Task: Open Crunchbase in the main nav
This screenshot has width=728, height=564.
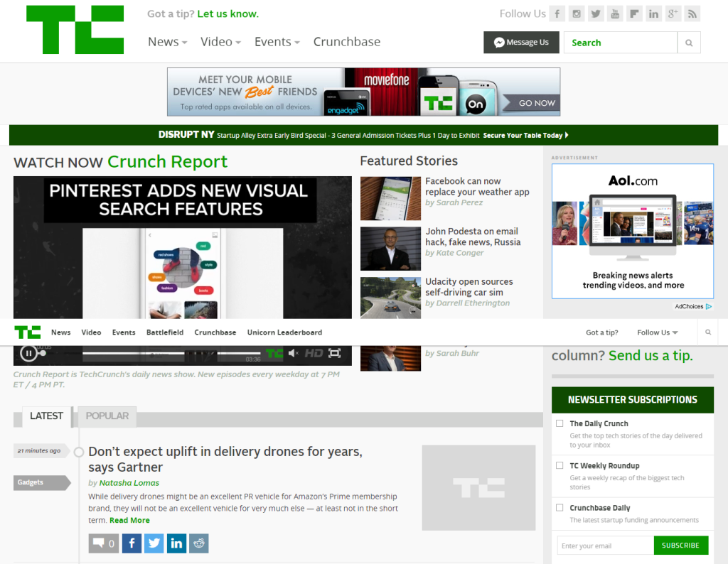Action: point(347,42)
